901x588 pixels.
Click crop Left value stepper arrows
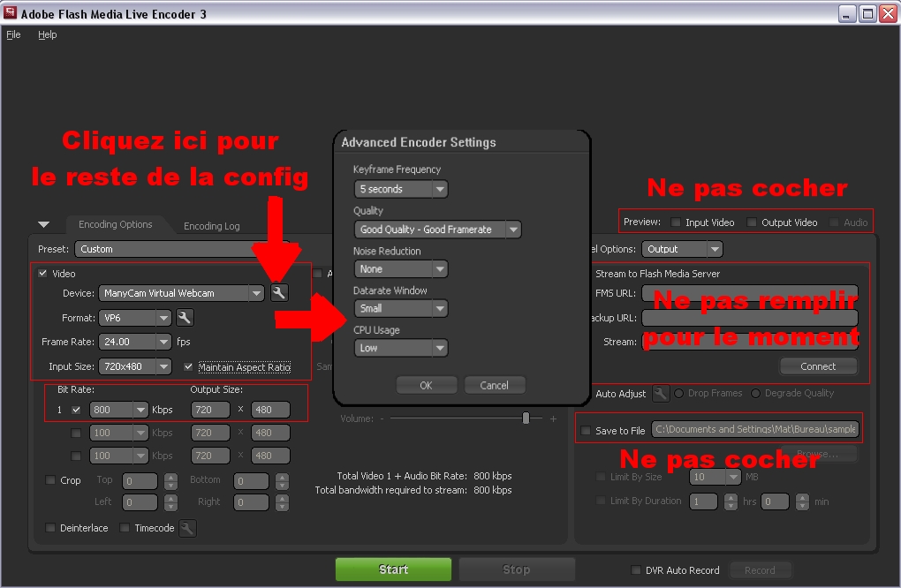tap(170, 502)
